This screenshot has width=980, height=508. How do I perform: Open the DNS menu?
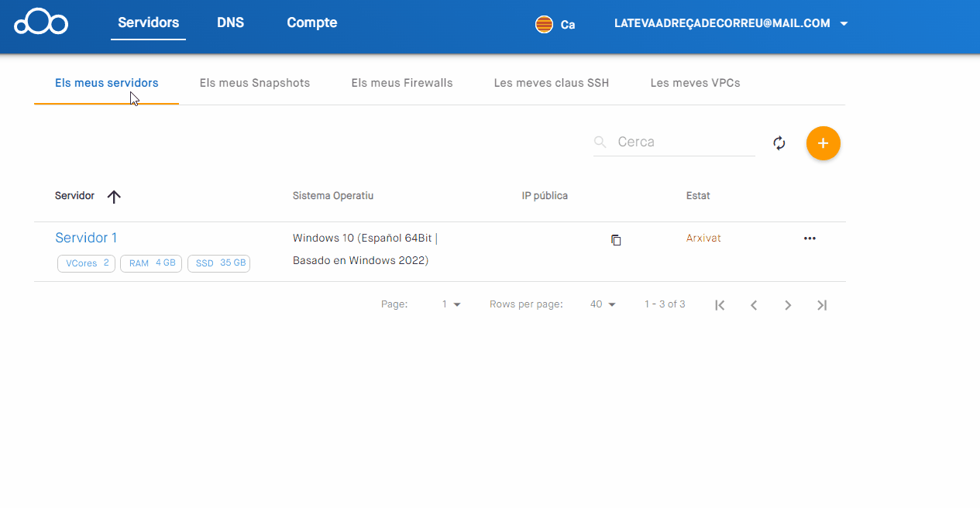click(230, 22)
